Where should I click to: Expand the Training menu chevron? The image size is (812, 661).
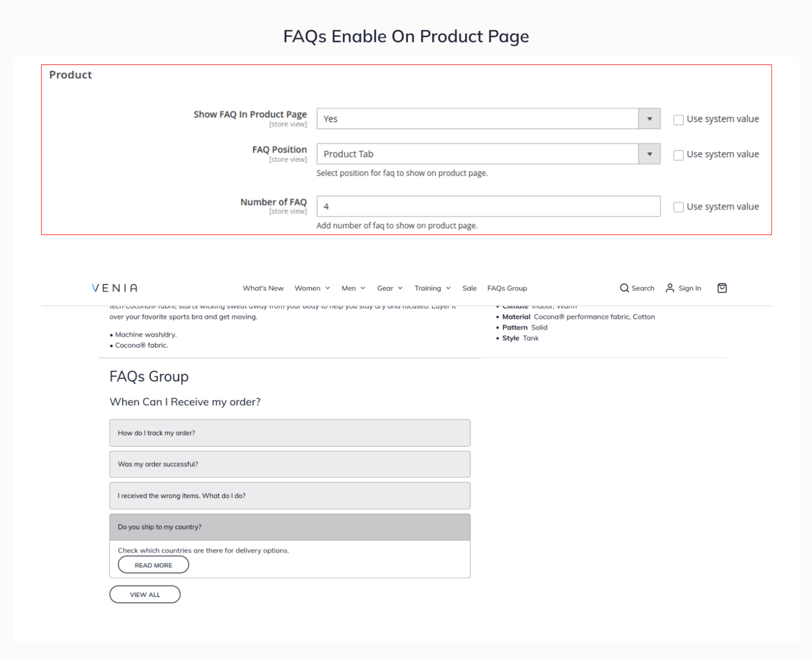(448, 288)
